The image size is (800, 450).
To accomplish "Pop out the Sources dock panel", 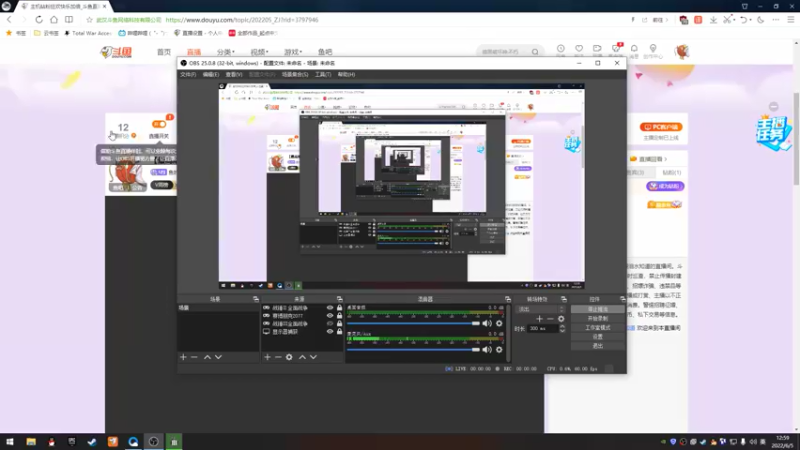I will coord(339,299).
